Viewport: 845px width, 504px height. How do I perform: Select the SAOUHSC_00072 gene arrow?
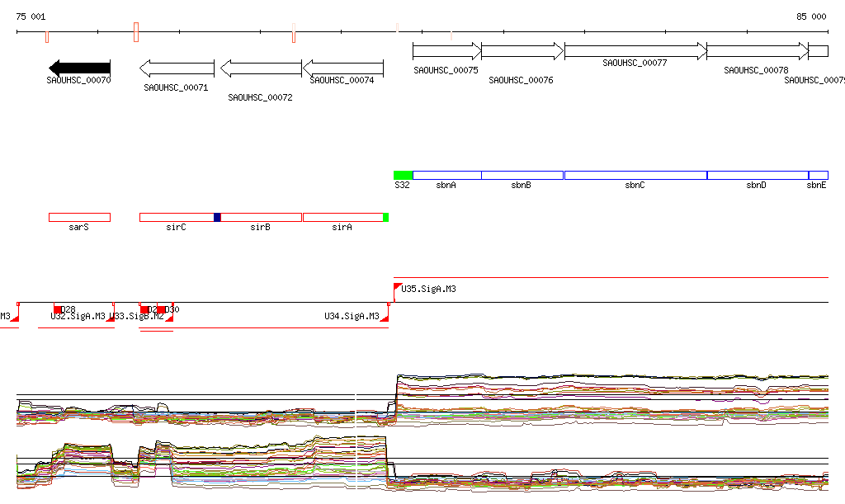tap(261, 68)
